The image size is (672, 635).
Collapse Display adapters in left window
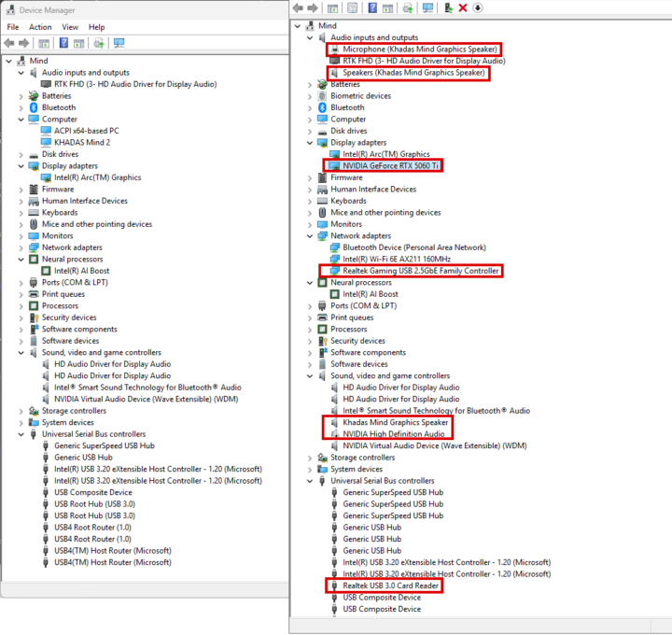21,166
